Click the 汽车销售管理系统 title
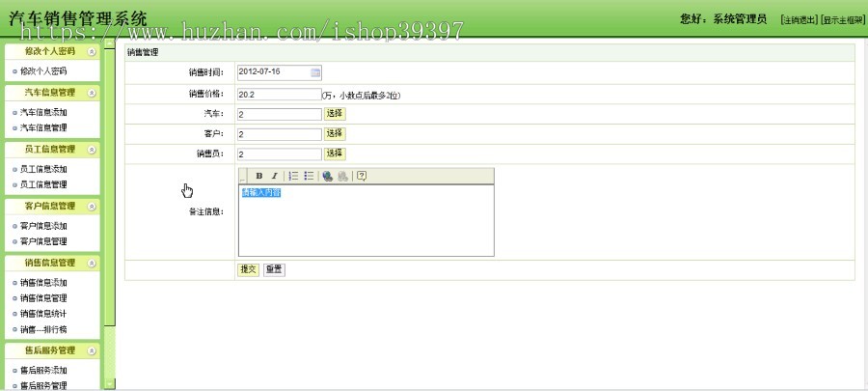The height and width of the screenshot is (391, 868). [78, 18]
